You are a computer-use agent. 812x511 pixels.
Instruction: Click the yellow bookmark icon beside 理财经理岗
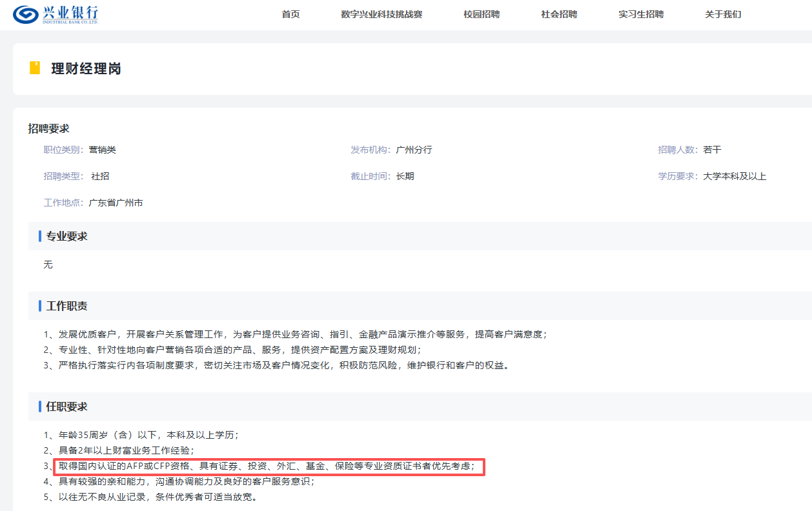pos(35,68)
